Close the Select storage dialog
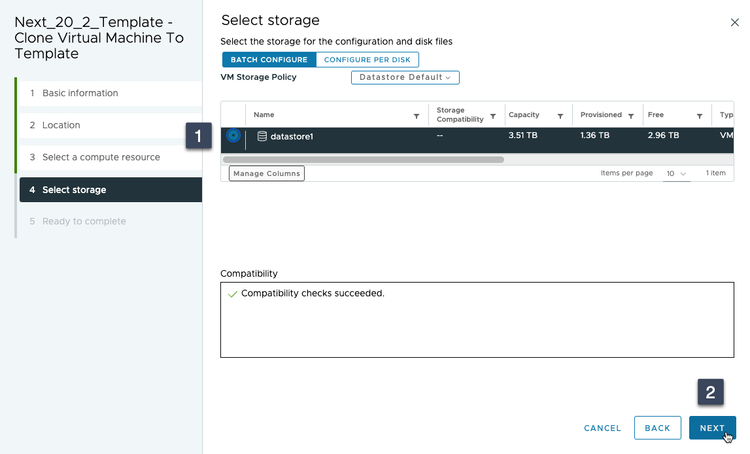Image resolution: width=750 pixels, height=454 pixels. point(736,21)
